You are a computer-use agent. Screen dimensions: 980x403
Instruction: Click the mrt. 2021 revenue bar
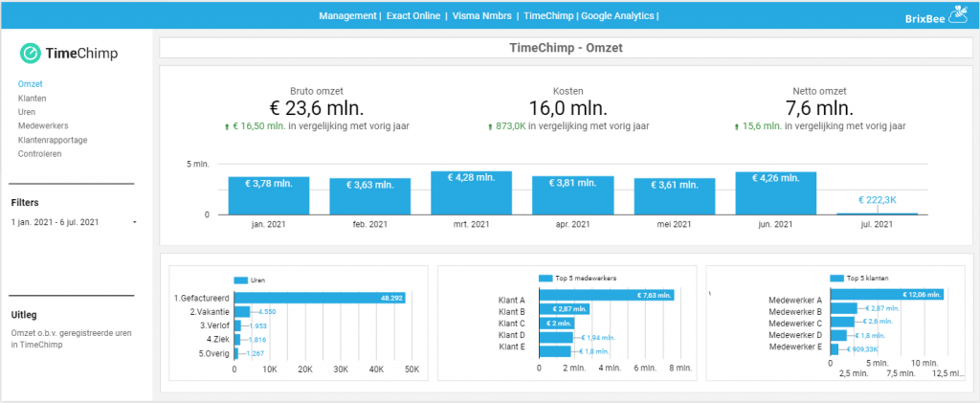click(x=471, y=193)
